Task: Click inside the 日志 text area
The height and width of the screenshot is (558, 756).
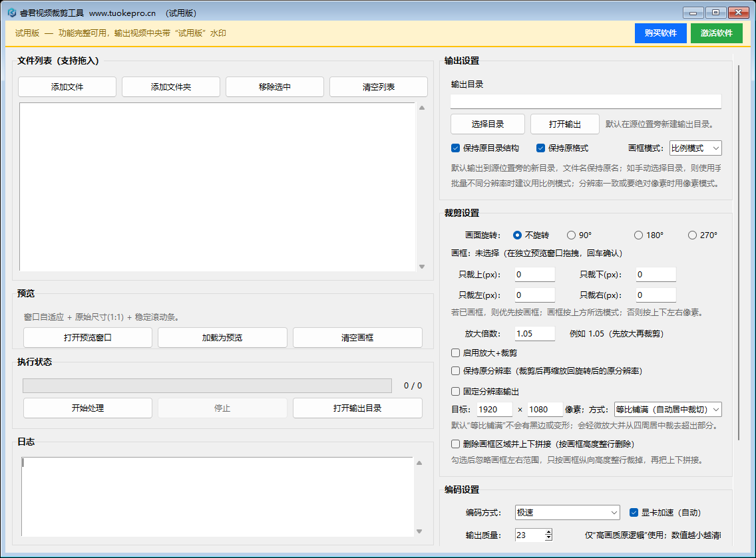Action: (218, 497)
